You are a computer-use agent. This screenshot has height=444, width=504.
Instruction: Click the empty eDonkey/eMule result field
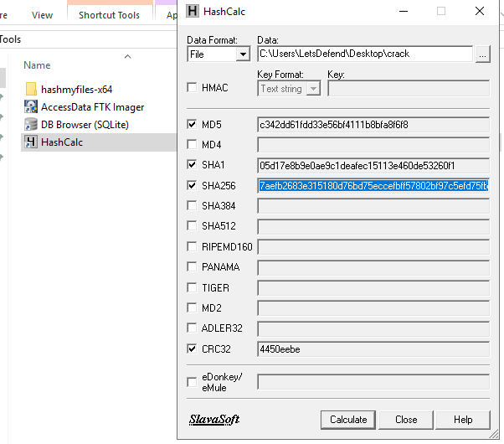pyautogui.click(x=373, y=382)
